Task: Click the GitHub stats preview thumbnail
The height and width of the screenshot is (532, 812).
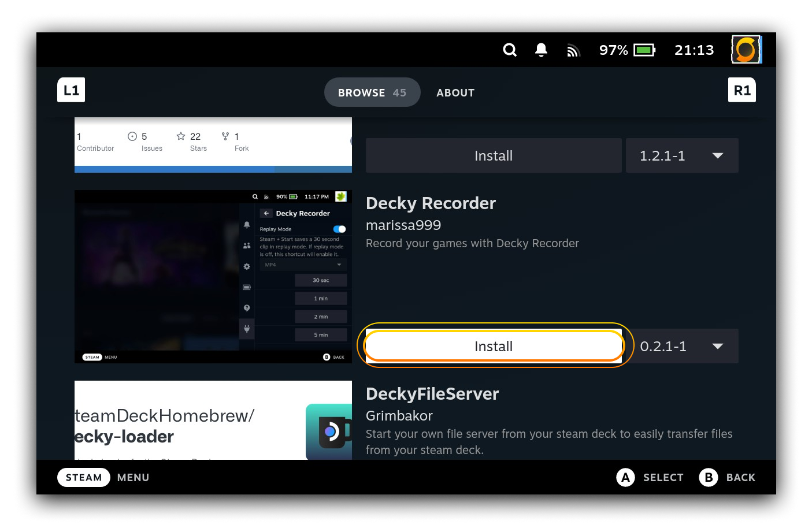Action: [213, 145]
